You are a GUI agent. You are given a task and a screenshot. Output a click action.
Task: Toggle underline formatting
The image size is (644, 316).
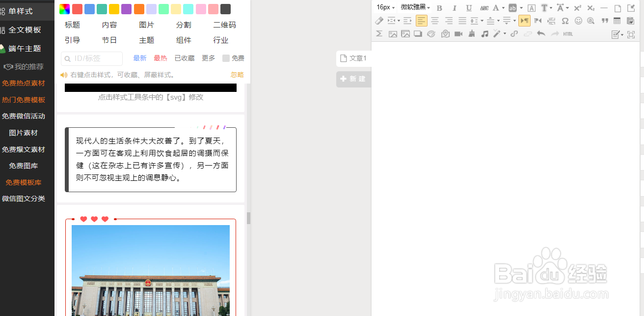[x=469, y=8]
